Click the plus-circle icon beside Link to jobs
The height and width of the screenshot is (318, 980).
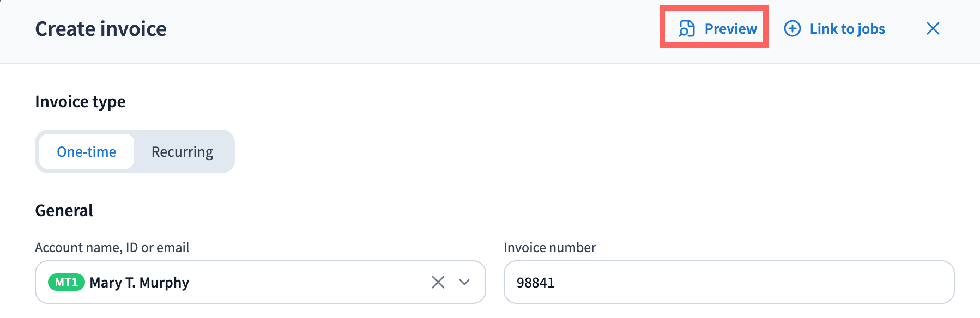[792, 28]
